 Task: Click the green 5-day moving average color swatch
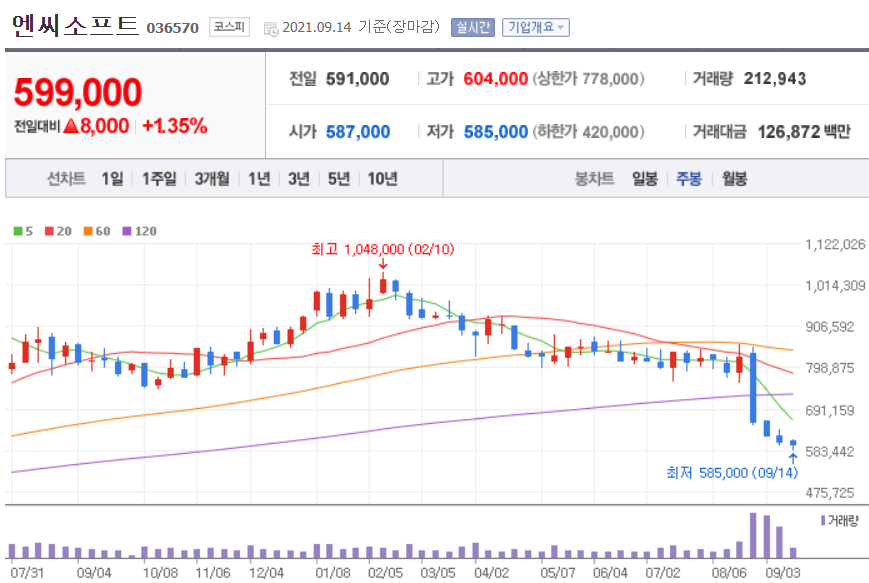coord(17,231)
